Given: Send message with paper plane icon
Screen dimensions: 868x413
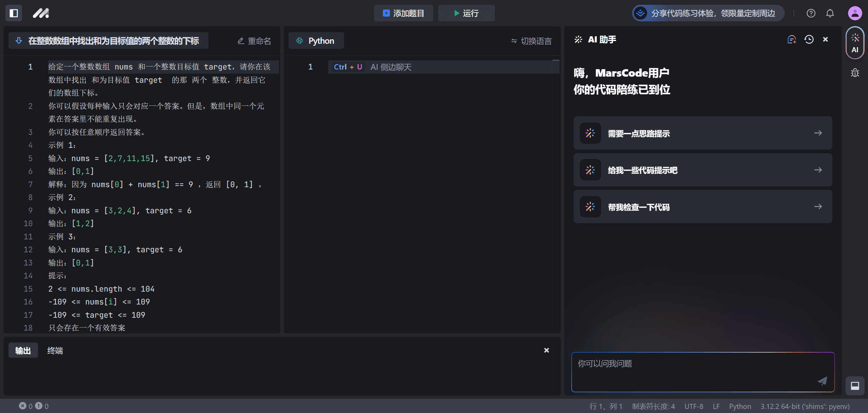Looking at the screenshot, I should click(822, 381).
